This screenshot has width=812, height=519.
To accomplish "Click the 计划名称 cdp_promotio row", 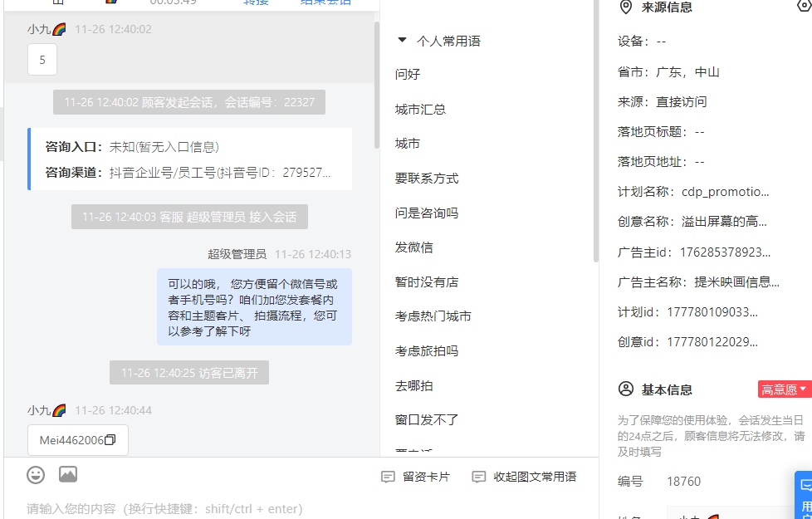I will 693,192.
